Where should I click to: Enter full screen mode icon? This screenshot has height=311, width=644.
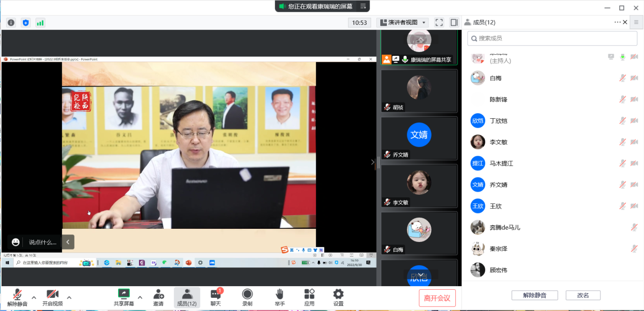(x=439, y=22)
